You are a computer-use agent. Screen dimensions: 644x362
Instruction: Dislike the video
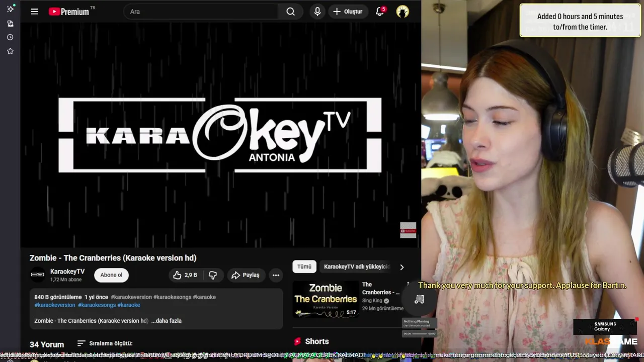tap(213, 275)
